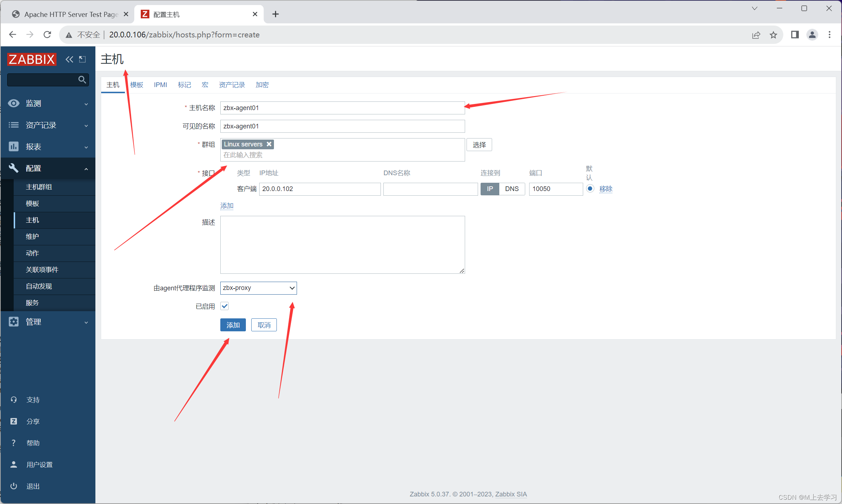Image resolution: width=842 pixels, height=504 pixels.
Task: Expand the 报表 menu chevron
Action: [86, 147]
